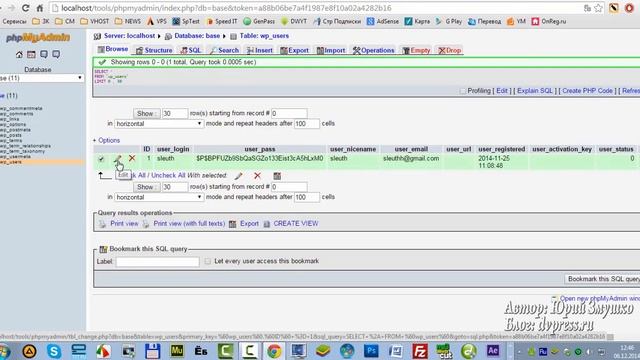Delete the sleuth row with the red X
This screenshot has height=360, width=640.
[x=132, y=158]
